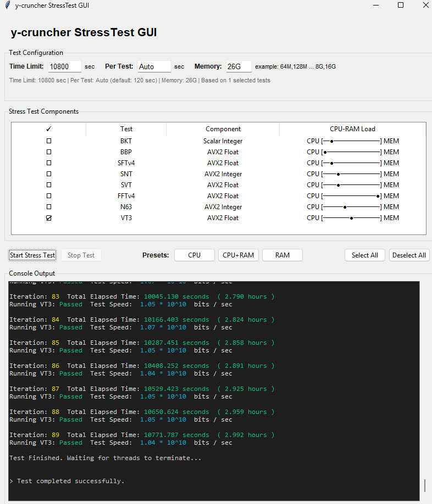Select the VT3 test name cell
This screenshot has height=504, width=432.
pos(126,218)
